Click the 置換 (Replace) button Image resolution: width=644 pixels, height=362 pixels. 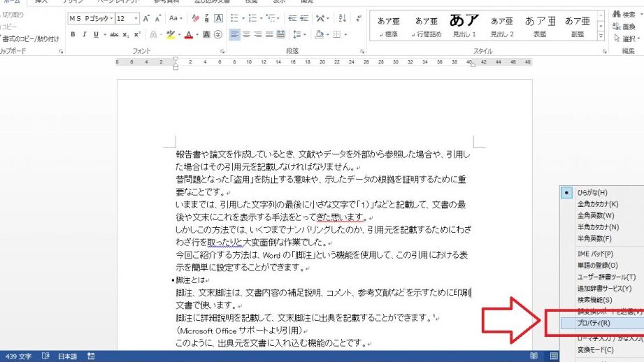pos(624,27)
